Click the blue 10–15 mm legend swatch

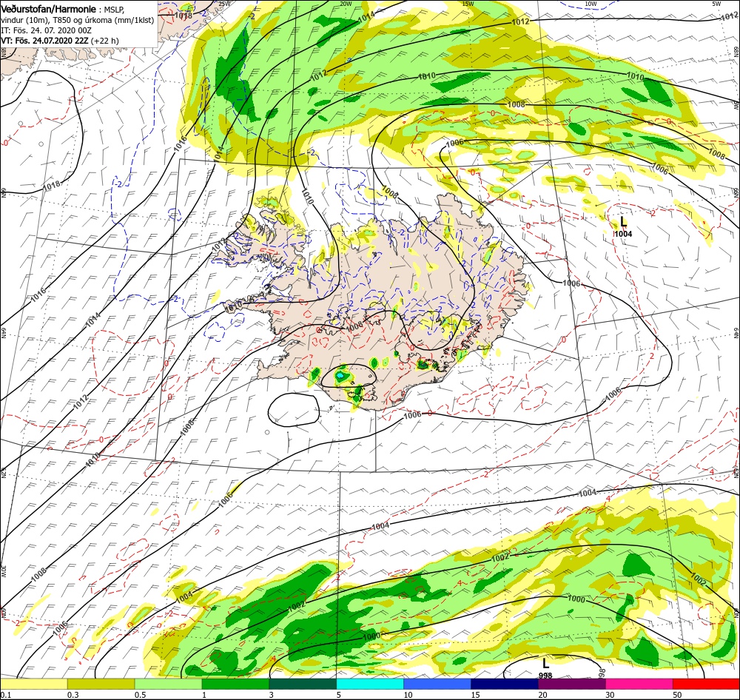pos(437,684)
